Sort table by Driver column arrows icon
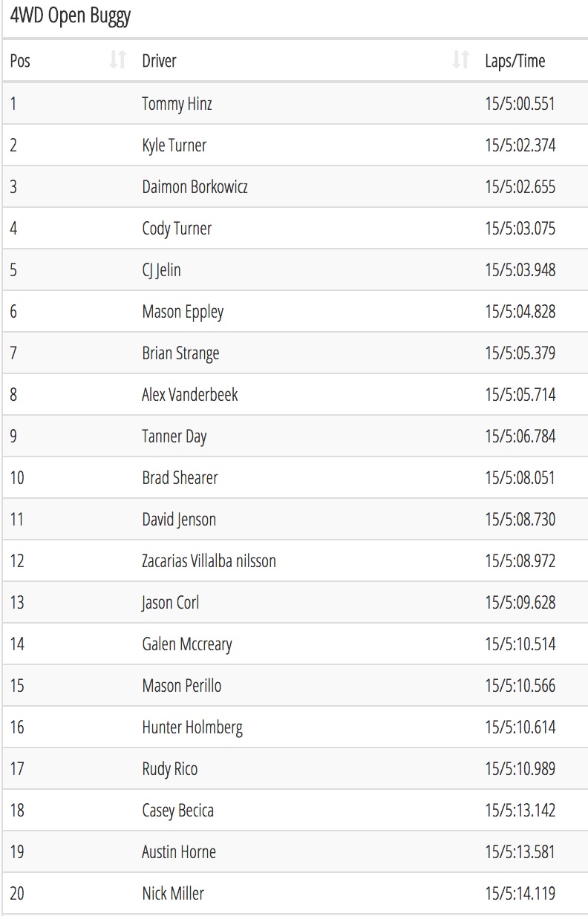 click(461, 60)
